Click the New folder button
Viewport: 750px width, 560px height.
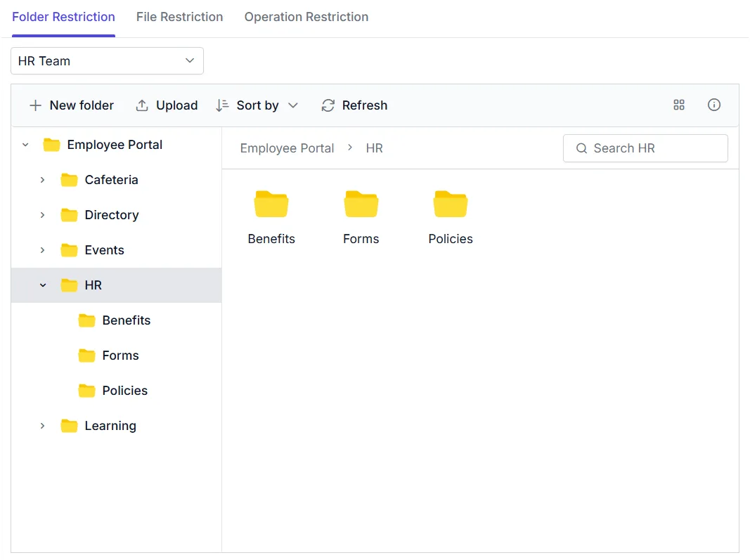click(72, 105)
